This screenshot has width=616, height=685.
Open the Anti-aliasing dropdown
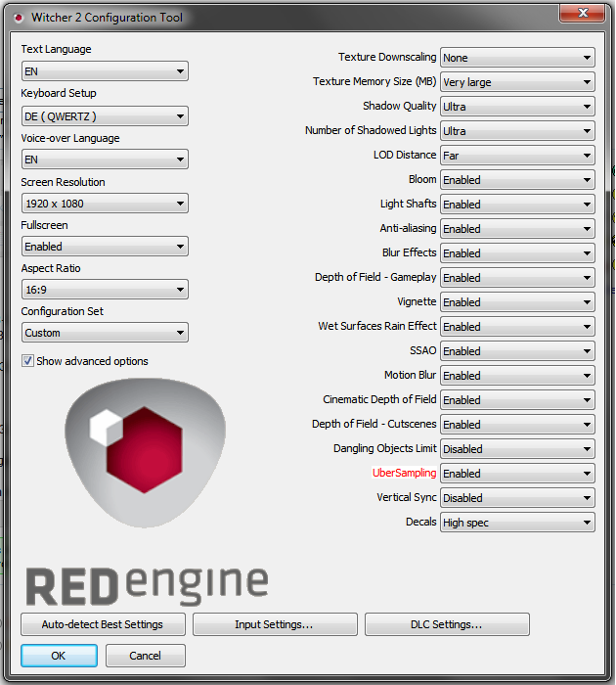[x=517, y=229]
